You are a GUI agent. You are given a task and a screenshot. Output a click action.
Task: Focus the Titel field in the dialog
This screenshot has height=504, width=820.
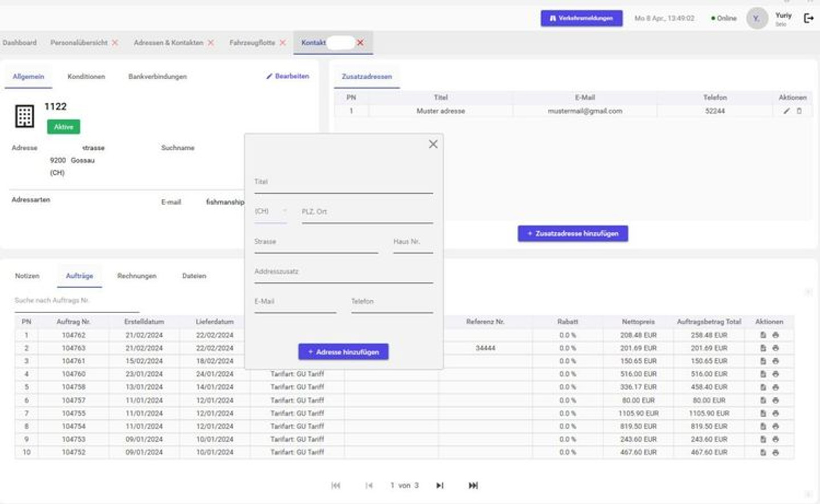[x=343, y=183]
